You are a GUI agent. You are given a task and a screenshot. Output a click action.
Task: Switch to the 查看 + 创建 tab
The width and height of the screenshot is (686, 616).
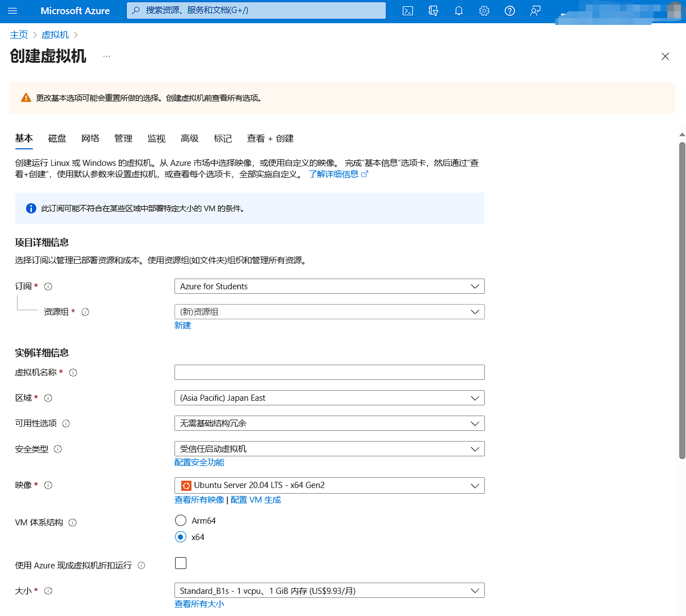(x=270, y=138)
